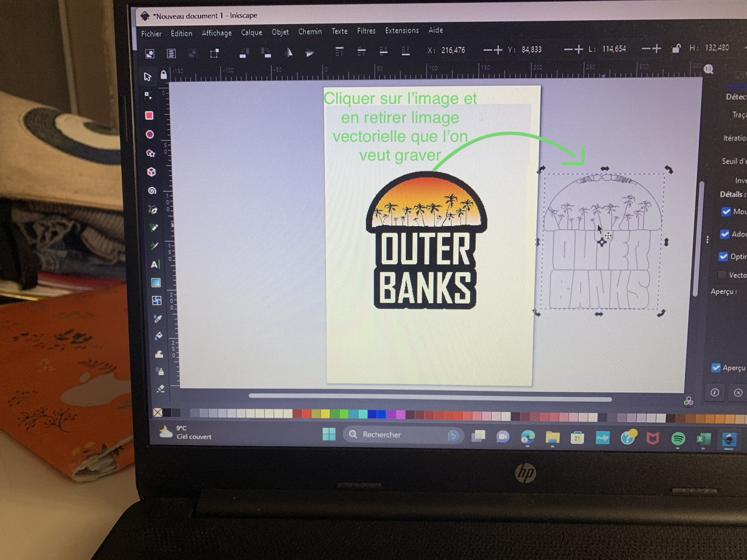Toggle the Aperçu preview checkbox
The width and height of the screenshot is (747, 560).
point(716,368)
